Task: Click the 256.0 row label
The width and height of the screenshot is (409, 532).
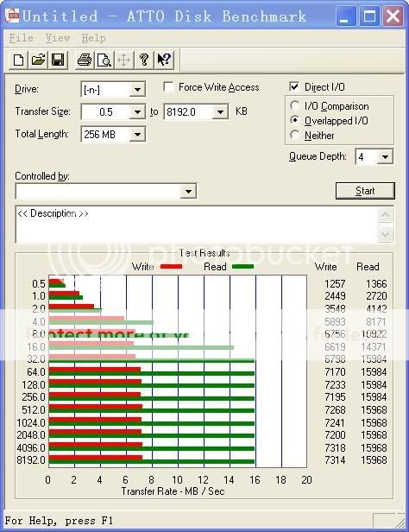Action: 34,397
